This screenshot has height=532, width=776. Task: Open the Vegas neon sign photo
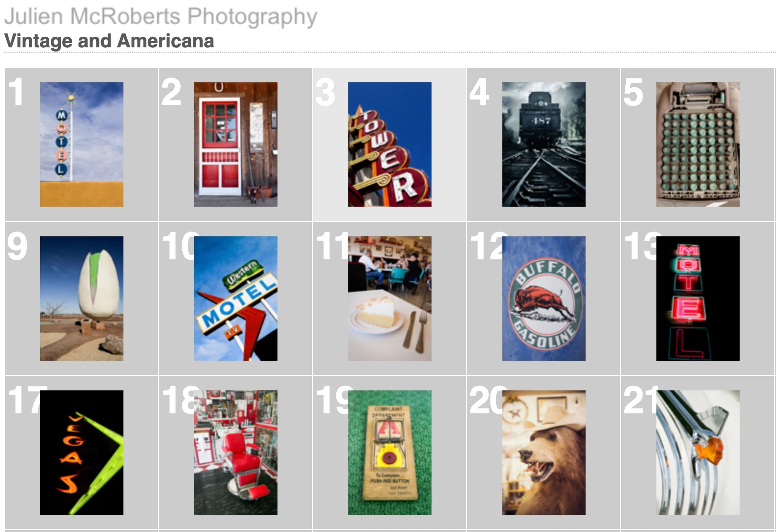pyautogui.click(x=82, y=453)
